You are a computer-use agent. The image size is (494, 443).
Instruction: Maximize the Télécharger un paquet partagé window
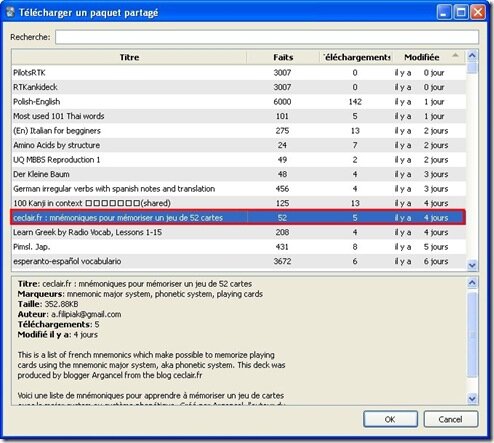(x=461, y=13)
